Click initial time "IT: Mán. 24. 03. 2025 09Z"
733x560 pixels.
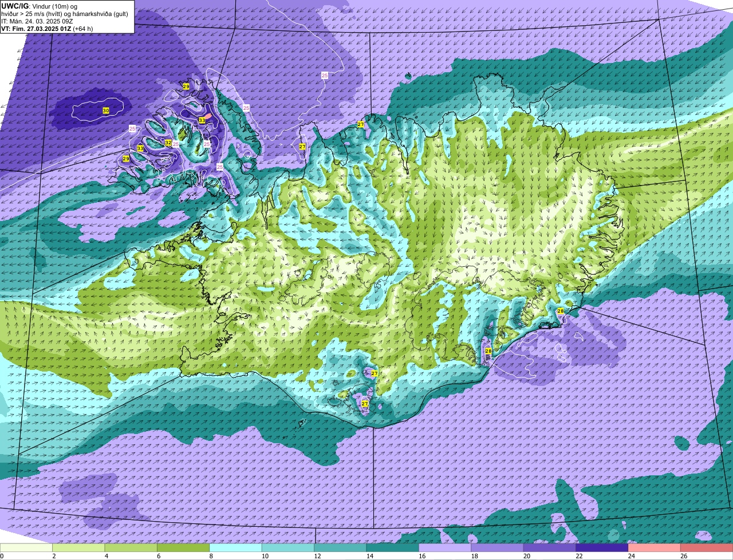(37, 21)
